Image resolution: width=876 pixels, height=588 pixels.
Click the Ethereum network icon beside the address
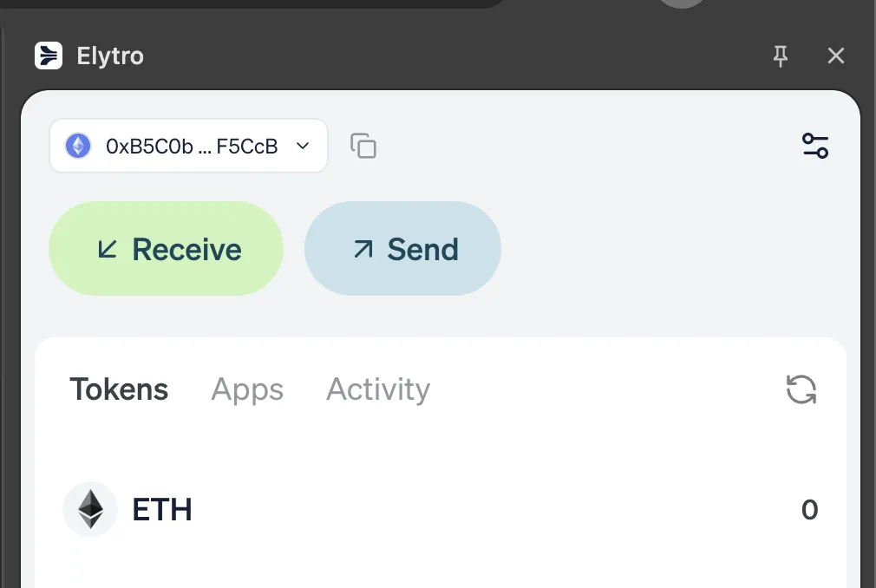(x=76, y=146)
